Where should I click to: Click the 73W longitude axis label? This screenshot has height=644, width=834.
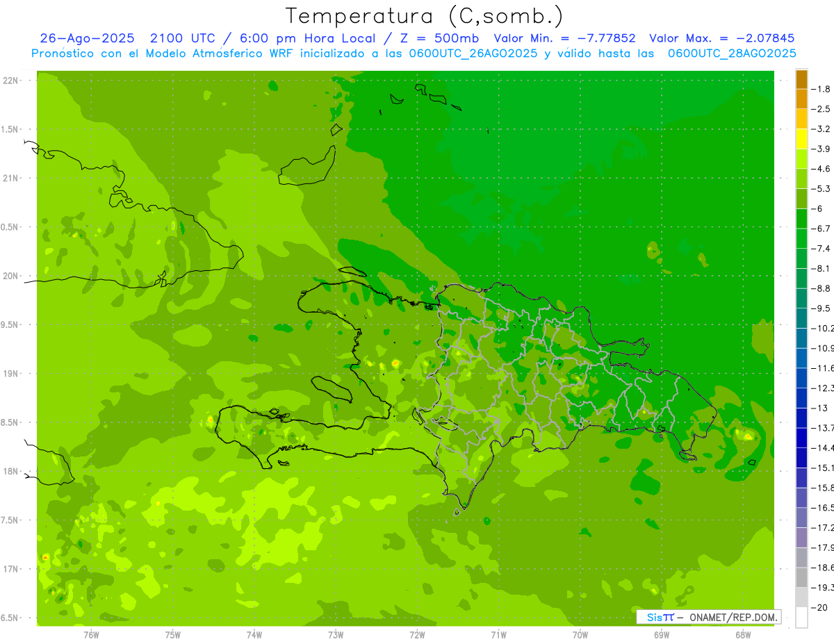pos(336,635)
